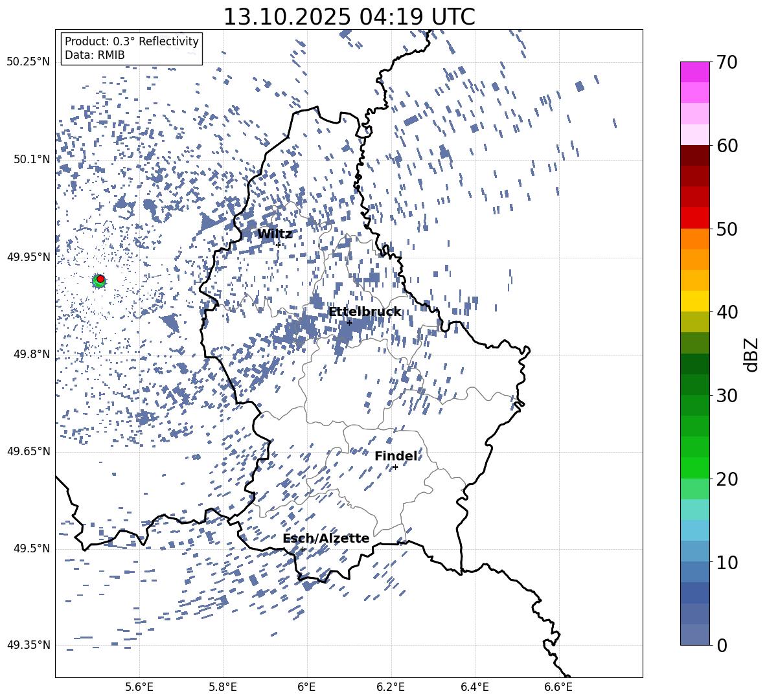Viewport: 767px width, 700px height.
Task: Click the 'Product: 0.3° Reflectivity' text
Action: click(132, 41)
